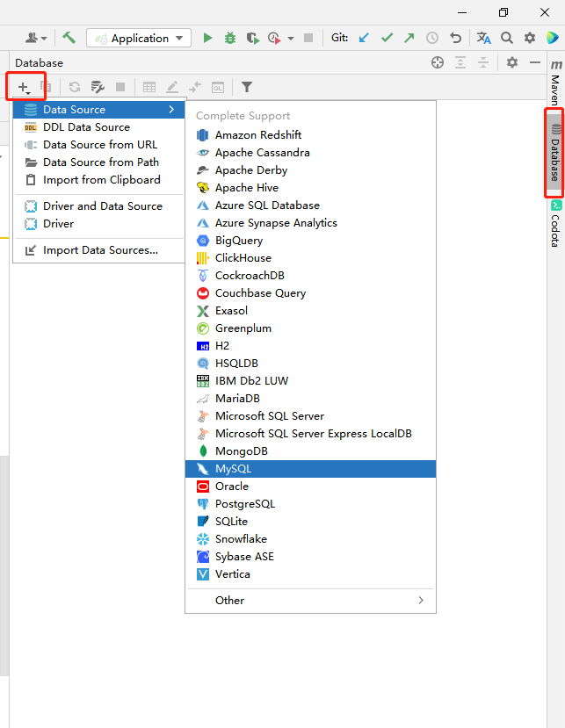Open the Maven tool window tab
Screen dimensions: 565x728
[x=555, y=83]
